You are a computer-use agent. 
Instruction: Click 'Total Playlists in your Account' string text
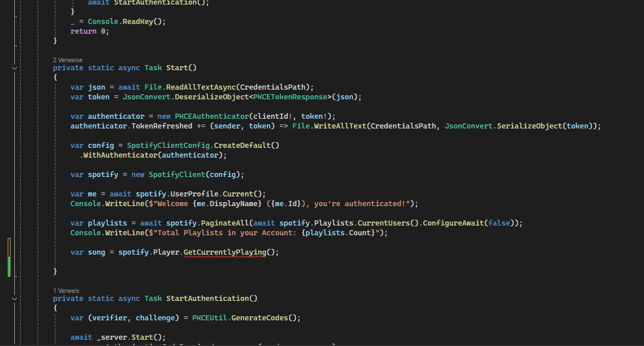(225, 233)
